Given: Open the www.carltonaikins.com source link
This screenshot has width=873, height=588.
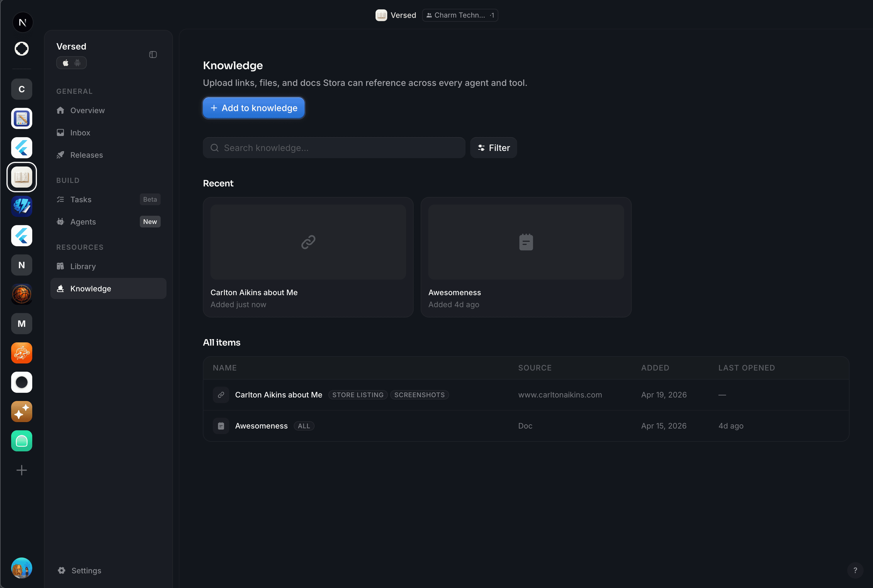Looking at the screenshot, I should [560, 395].
